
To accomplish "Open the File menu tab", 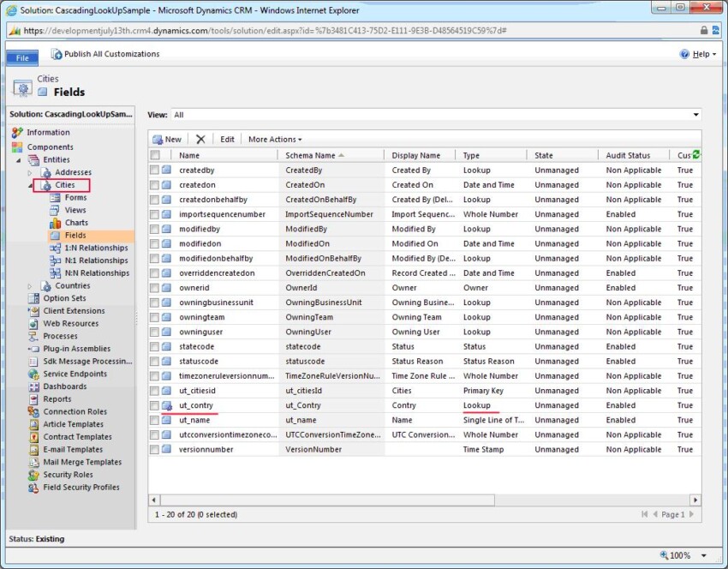I will coord(22,57).
